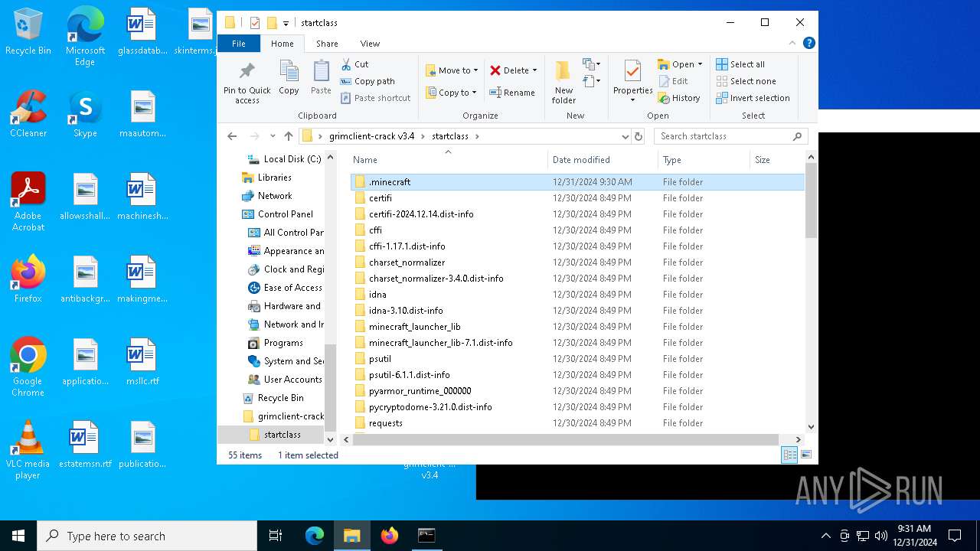Open VLC media player desktop shortcut

click(x=28, y=450)
